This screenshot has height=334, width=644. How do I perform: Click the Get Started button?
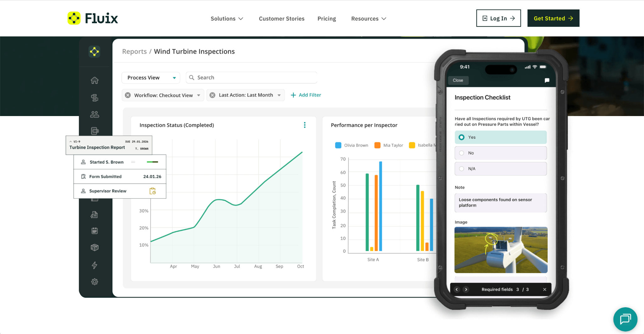553,18
